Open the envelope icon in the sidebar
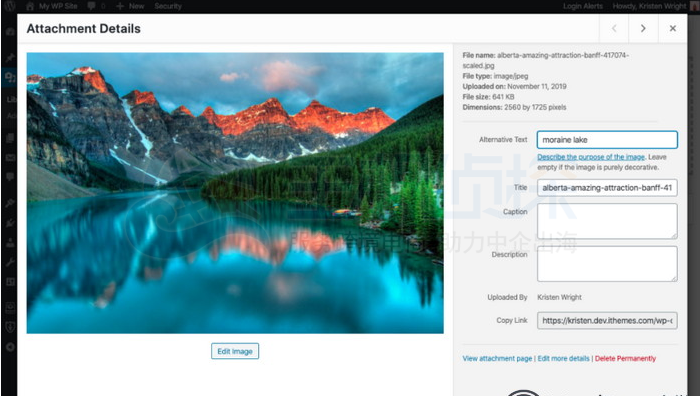 pyautogui.click(x=10, y=158)
